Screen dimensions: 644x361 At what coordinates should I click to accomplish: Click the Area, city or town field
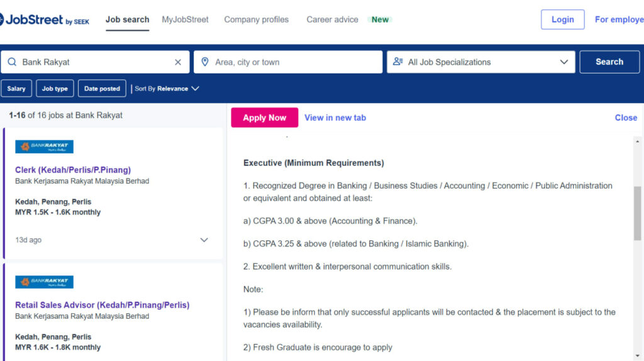click(288, 62)
